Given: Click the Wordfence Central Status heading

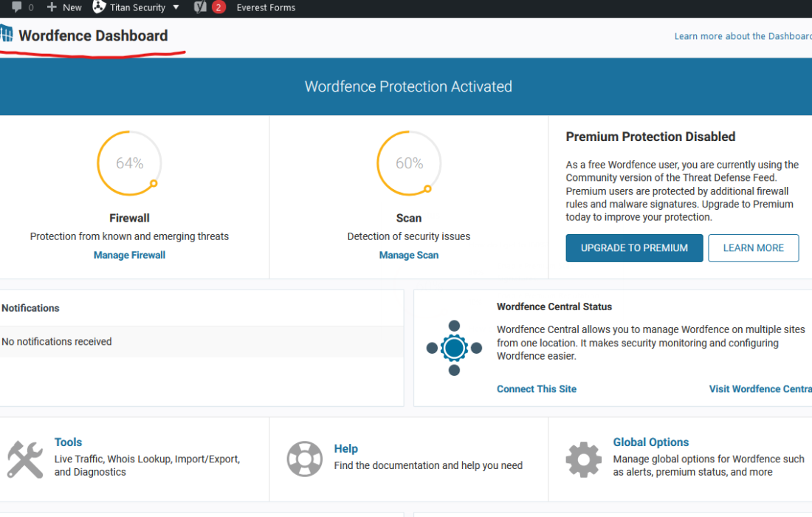Looking at the screenshot, I should coord(554,307).
